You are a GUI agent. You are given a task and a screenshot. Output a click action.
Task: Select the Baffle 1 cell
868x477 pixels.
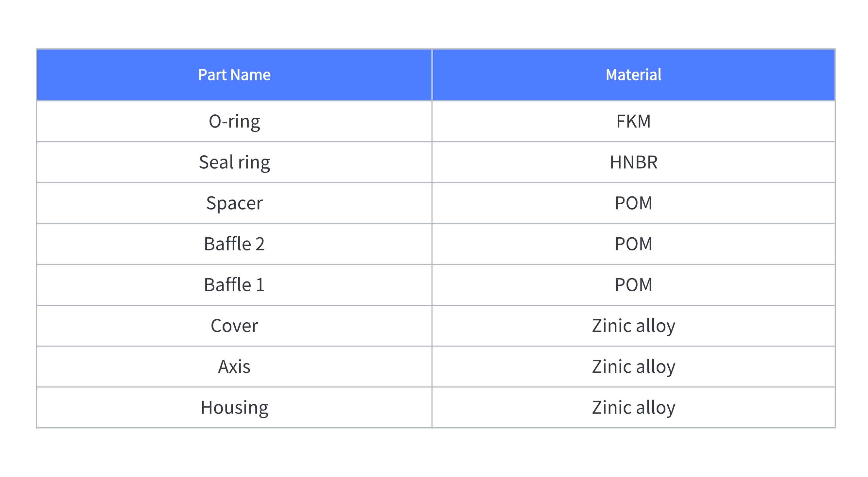point(234,285)
